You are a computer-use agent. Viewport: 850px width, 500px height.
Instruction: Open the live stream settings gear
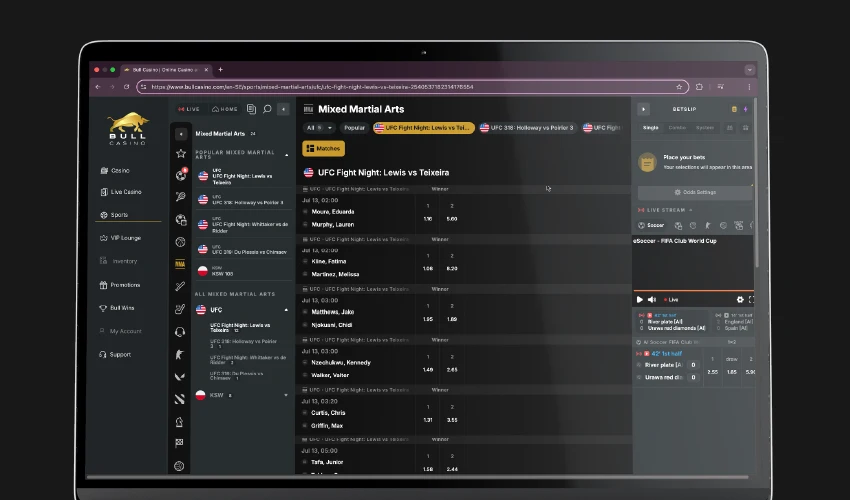click(x=740, y=299)
